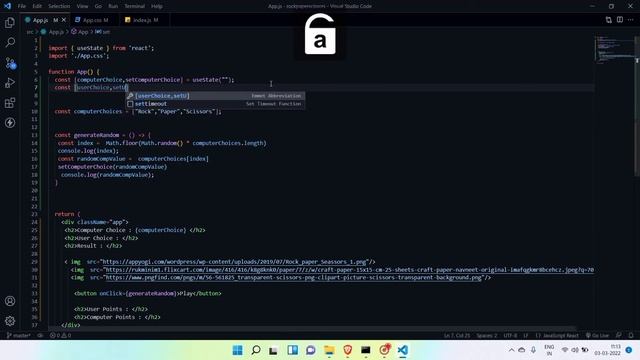Click the src breadcrumb segment

point(29,32)
